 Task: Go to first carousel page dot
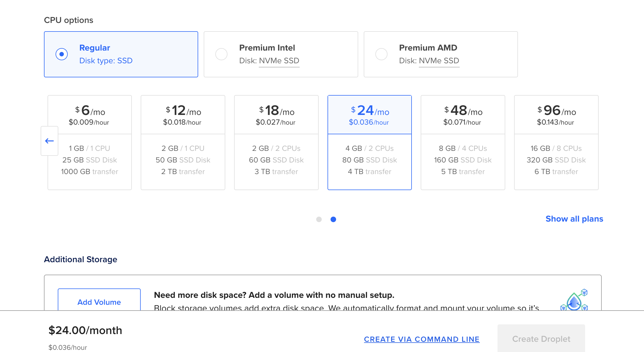click(319, 219)
